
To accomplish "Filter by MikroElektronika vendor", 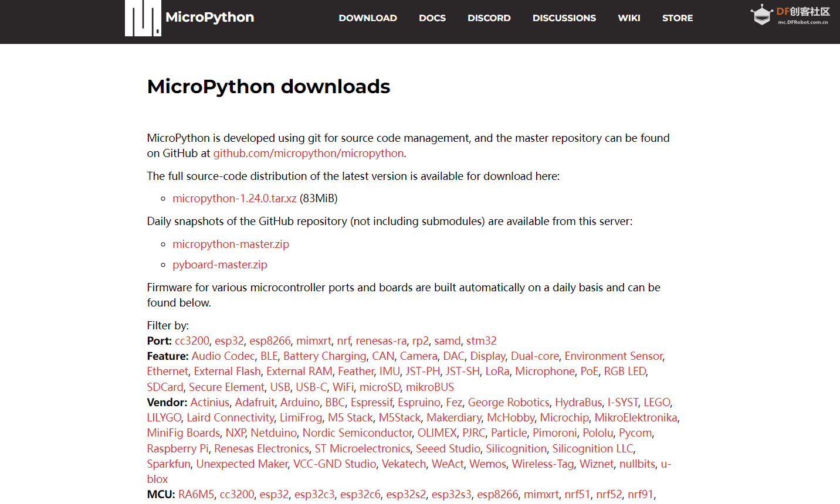I will click(x=636, y=418).
